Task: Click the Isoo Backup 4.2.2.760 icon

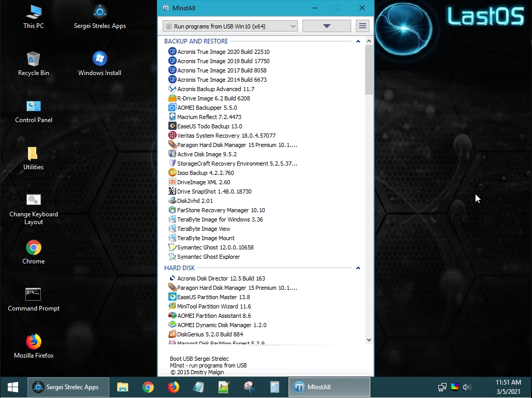Action: 172,173
